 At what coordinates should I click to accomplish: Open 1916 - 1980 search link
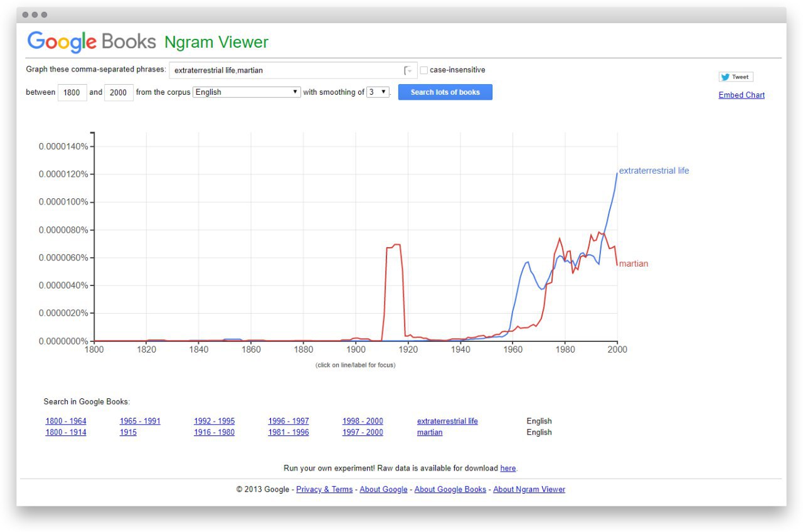(x=214, y=432)
